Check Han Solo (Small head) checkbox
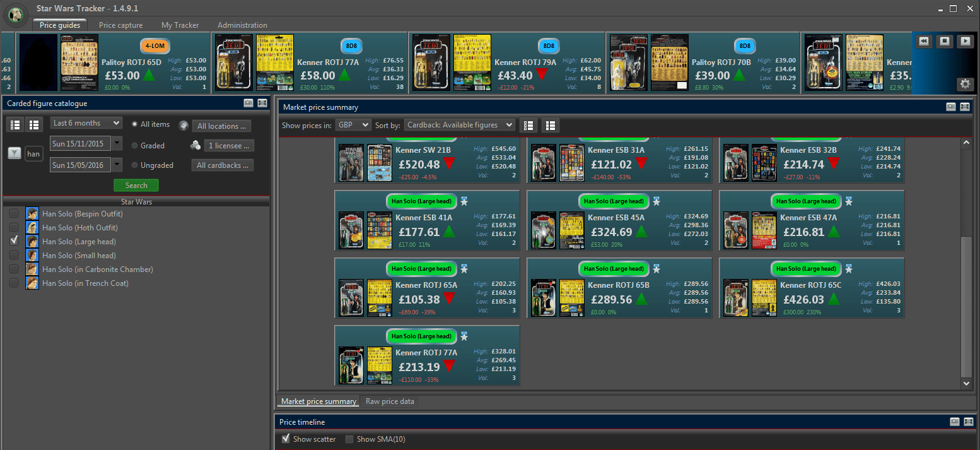The width and height of the screenshot is (980, 450). pos(14,256)
